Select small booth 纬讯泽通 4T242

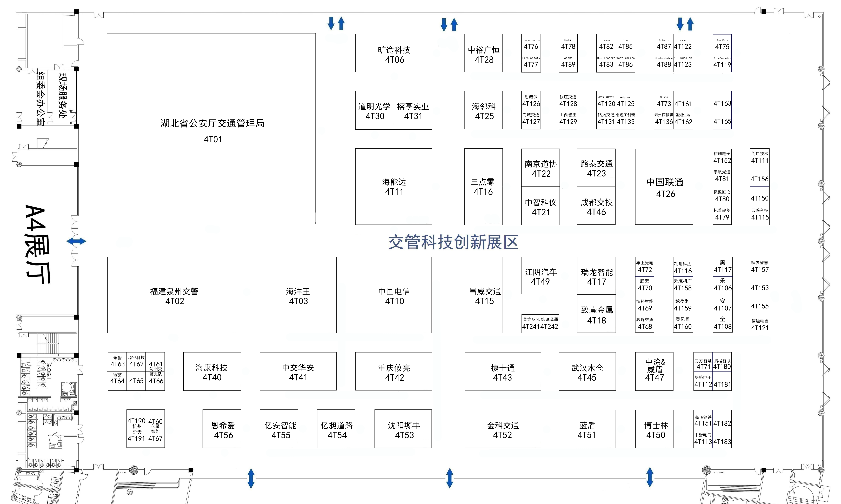click(x=549, y=323)
